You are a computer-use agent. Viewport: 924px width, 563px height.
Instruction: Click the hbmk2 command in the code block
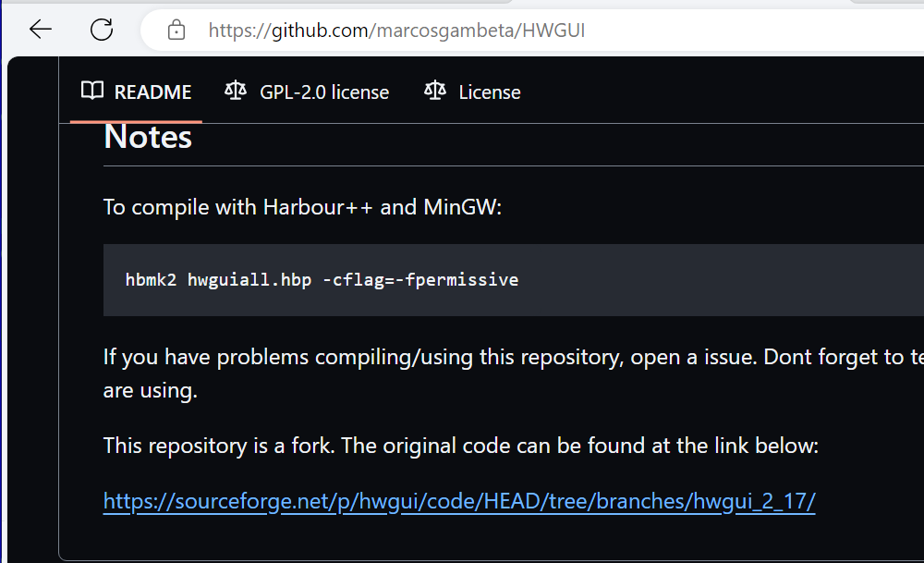(x=151, y=279)
